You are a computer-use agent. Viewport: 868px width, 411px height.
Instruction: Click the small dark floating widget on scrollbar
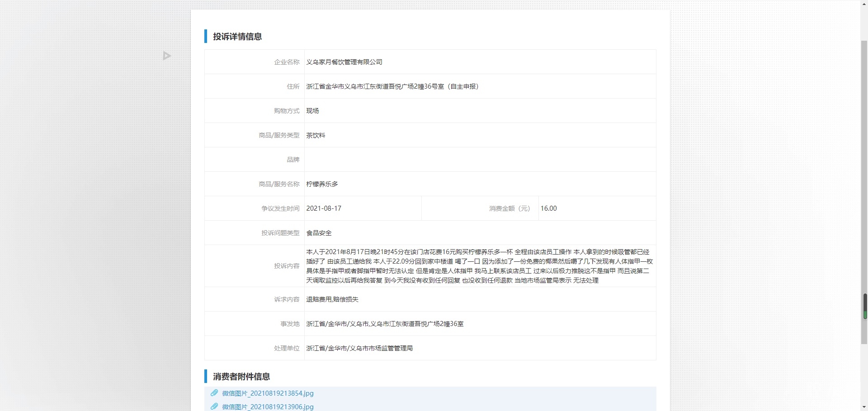point(865,307)
